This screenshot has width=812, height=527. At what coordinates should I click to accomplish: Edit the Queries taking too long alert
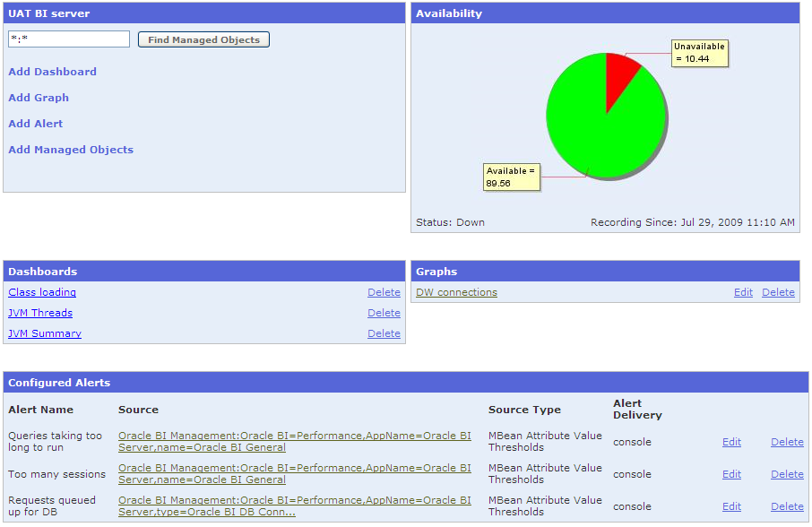(731, 442)
